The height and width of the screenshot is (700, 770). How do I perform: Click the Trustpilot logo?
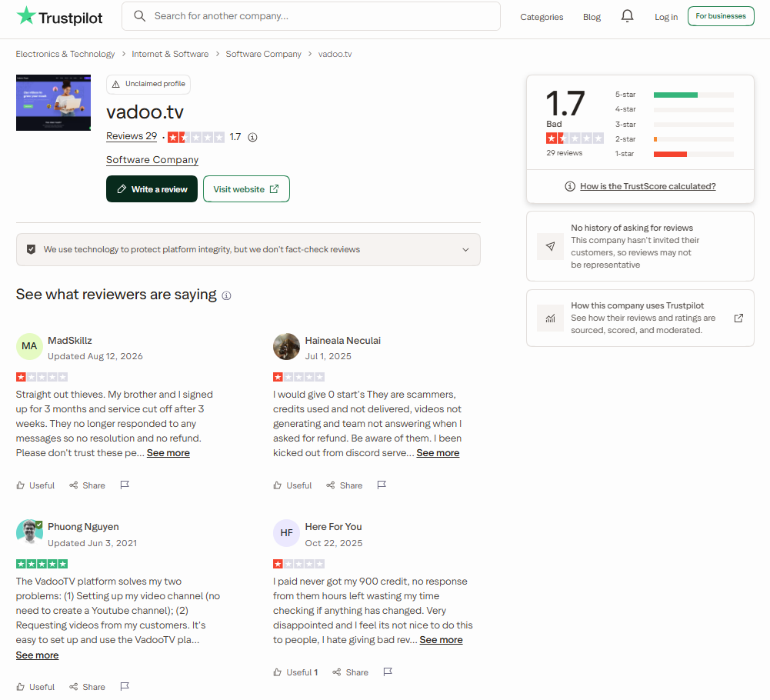(x=59, y=16)
